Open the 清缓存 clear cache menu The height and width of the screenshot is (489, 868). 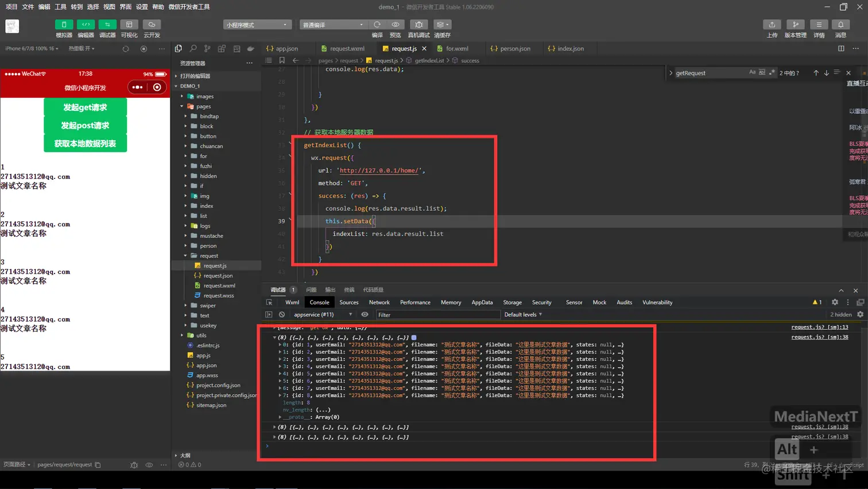point(442,25)
